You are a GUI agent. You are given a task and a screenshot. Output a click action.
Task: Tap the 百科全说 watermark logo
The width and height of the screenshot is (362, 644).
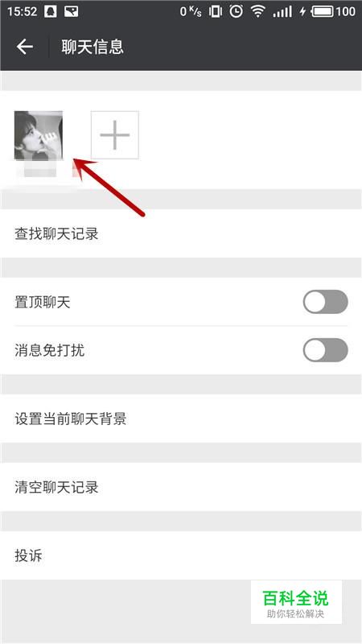pyautogui.click(x=296, y=602)
